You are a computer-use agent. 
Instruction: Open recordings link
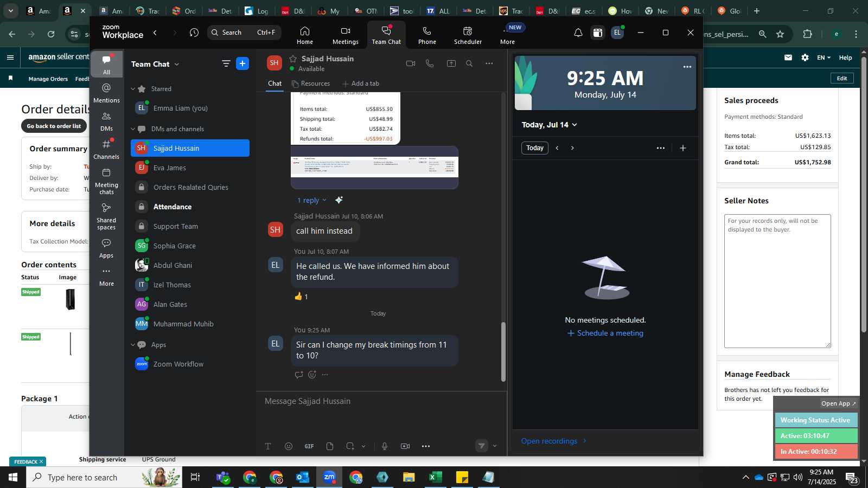click(x=554, y=441)
